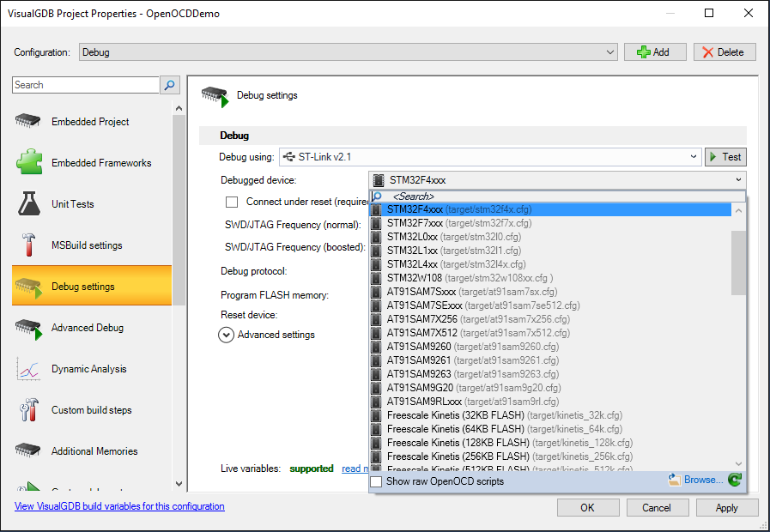Select the Dynamic Analysis chart icon

[28, 369]
